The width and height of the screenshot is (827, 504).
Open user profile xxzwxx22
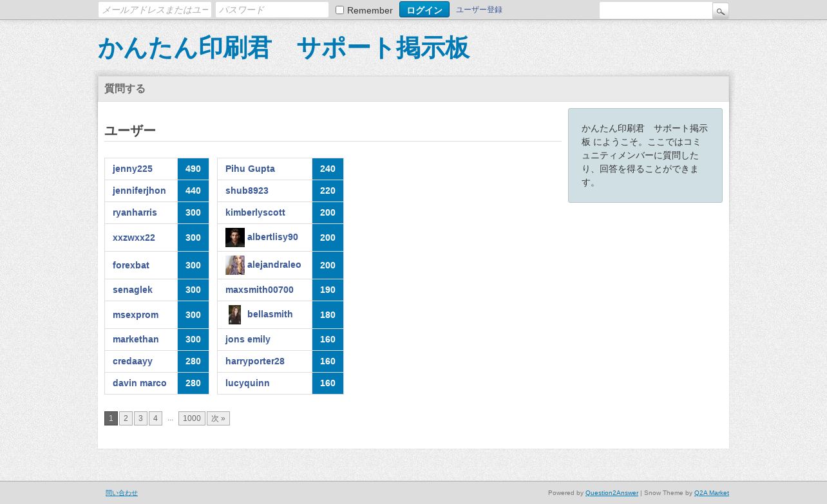134,238
